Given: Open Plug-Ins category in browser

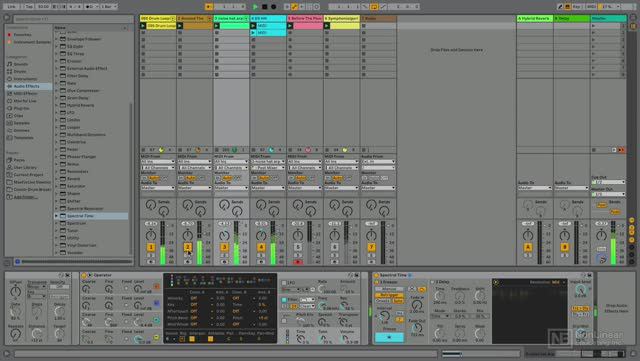Looking at the screenshot, I should click(21, 108).
